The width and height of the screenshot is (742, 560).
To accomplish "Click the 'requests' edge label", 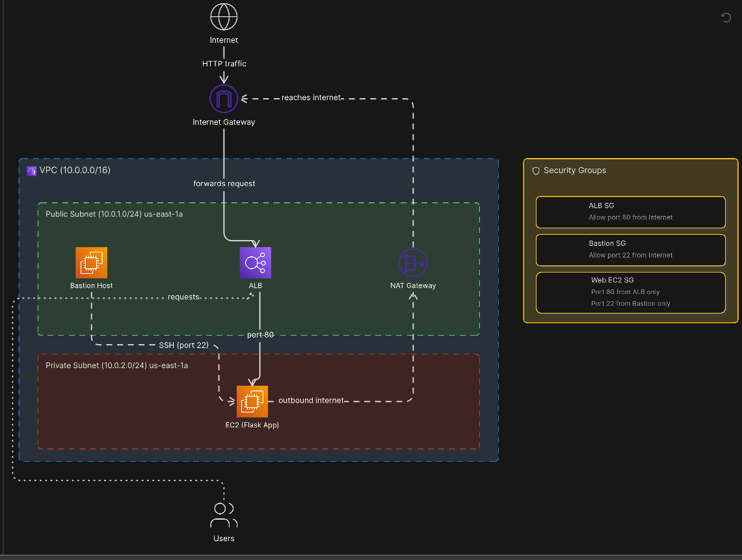I will [183, 297].
